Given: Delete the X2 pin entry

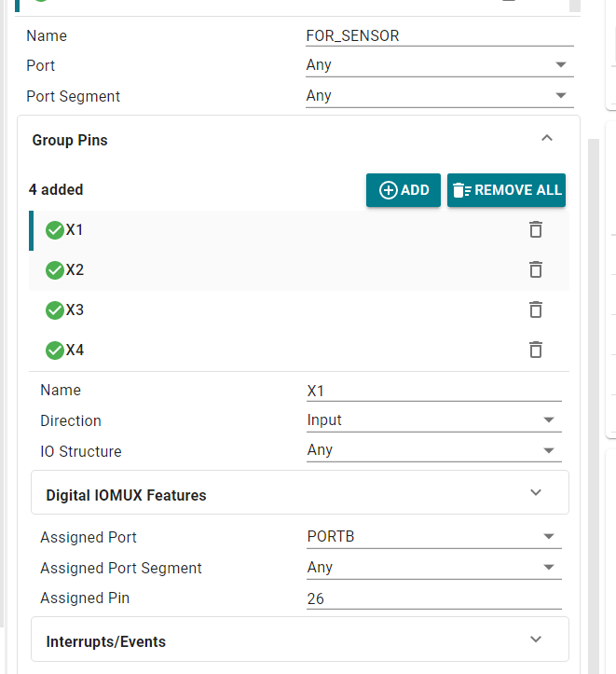Looking at the screenshot, I should [535, 270].
